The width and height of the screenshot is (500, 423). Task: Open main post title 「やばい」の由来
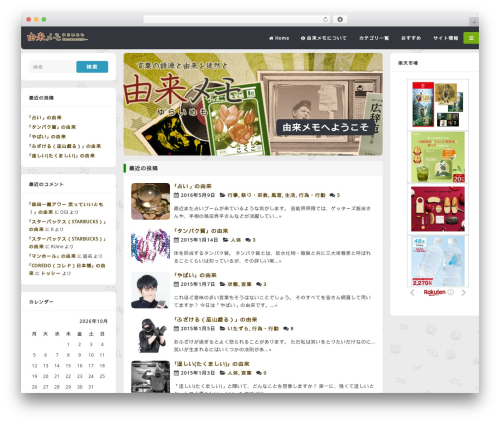(x=195, y=275)
